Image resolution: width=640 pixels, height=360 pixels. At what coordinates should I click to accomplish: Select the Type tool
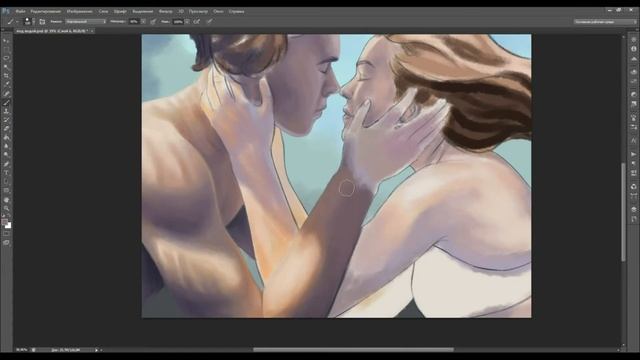(6, 173)
